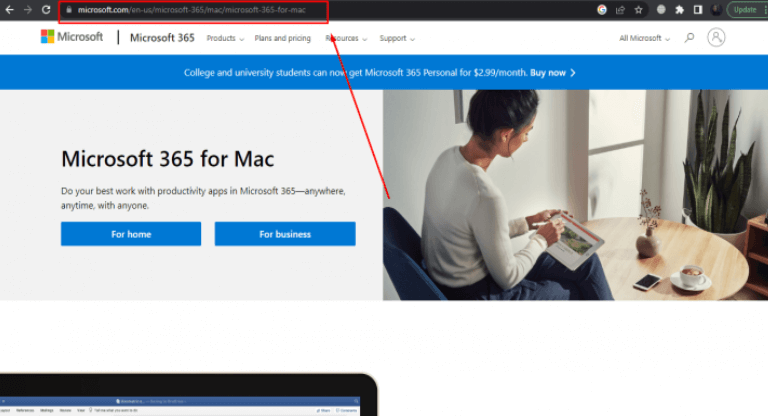Toggle the browser side panel
This screenshot has height=416, width=768.
point(698,10)
